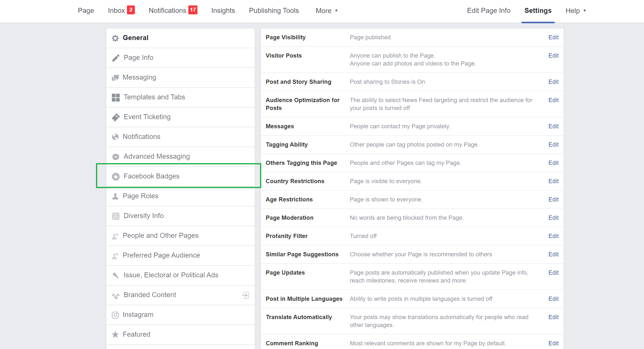Open the Insights tab
This screenshot has width=644, height=349.
pos(223,11)
